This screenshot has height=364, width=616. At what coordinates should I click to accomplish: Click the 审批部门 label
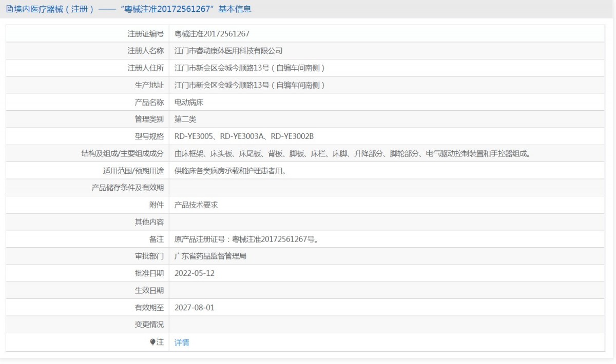[x=149, y=256]
